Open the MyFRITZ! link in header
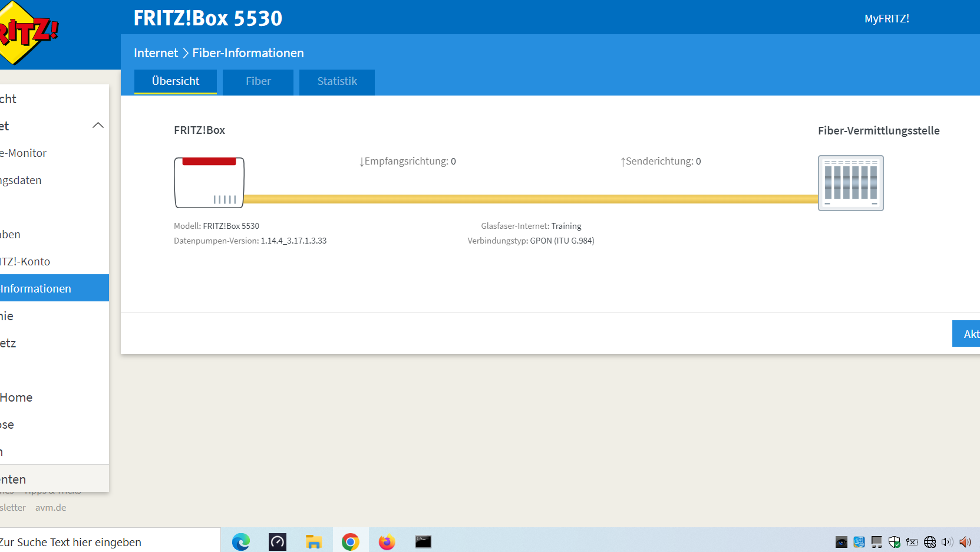Screen dimensions: 980x552 pos(886,19)
